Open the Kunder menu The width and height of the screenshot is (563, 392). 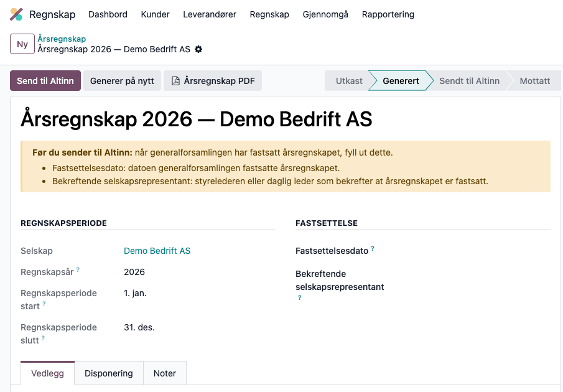155,14
